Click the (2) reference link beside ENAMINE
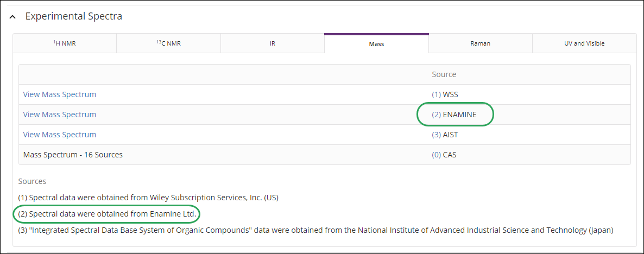Screen dimensions: 644x254 (436, 115)
